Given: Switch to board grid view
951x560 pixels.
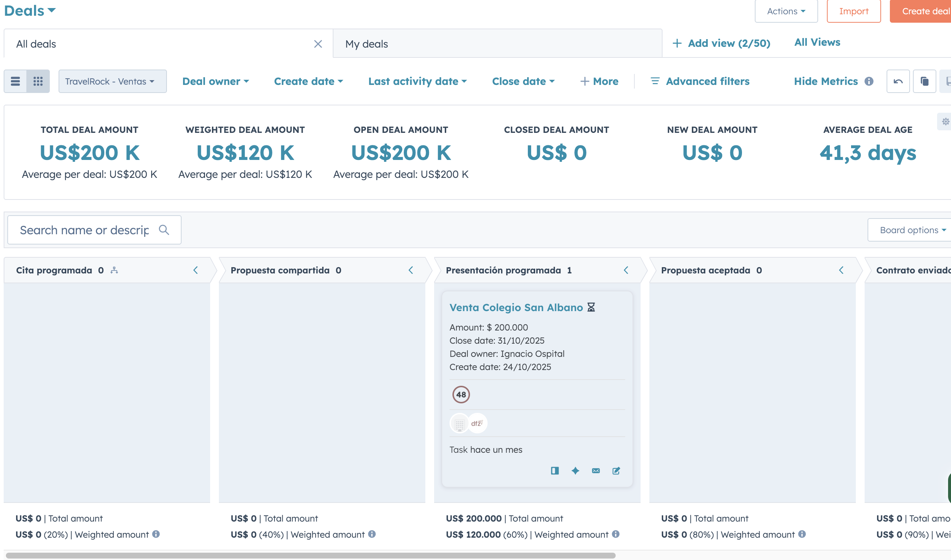Looking at the screenshot, I should pyautogui.click(x=38, y=81).
